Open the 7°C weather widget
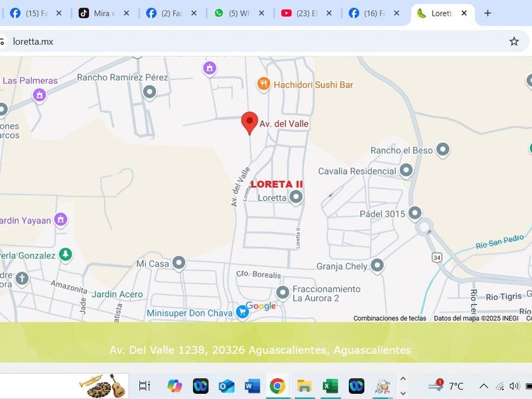 (445, 386)
